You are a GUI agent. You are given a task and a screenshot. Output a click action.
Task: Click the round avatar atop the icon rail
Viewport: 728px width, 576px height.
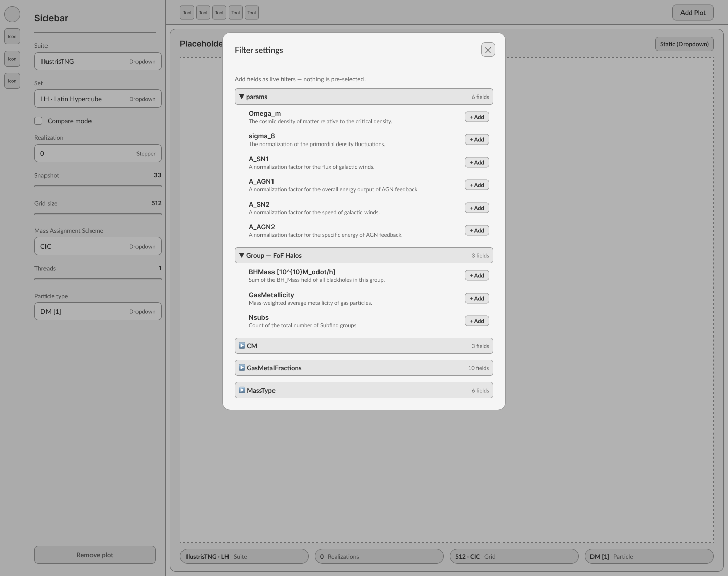tap(12, 14)
